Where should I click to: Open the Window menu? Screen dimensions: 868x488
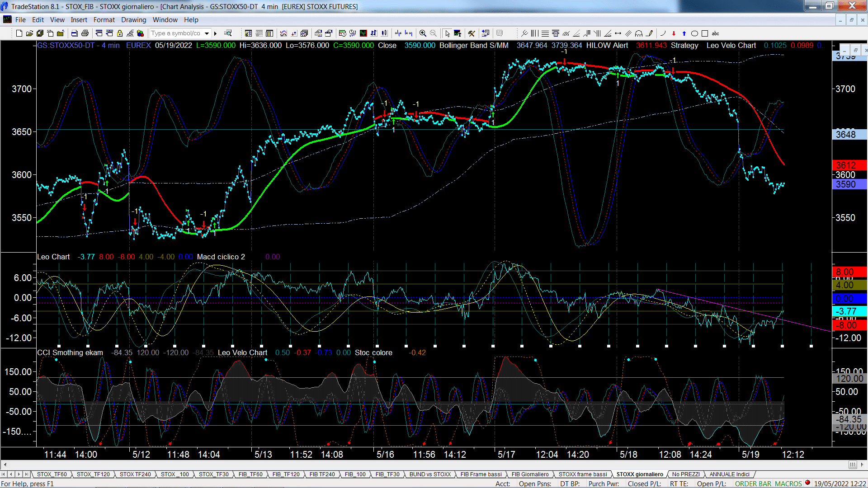(165, 20)
